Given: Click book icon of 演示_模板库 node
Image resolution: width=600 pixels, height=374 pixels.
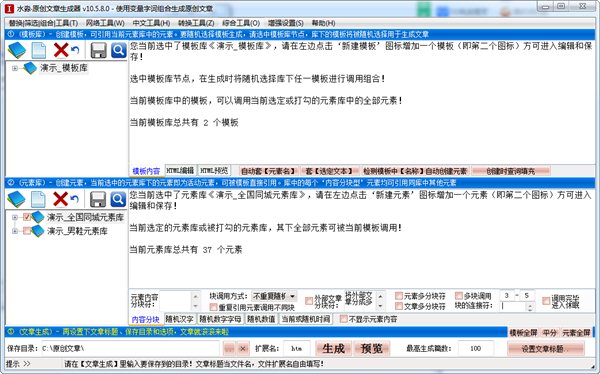Looking at the screenshot, I should (x=30, y=68).
